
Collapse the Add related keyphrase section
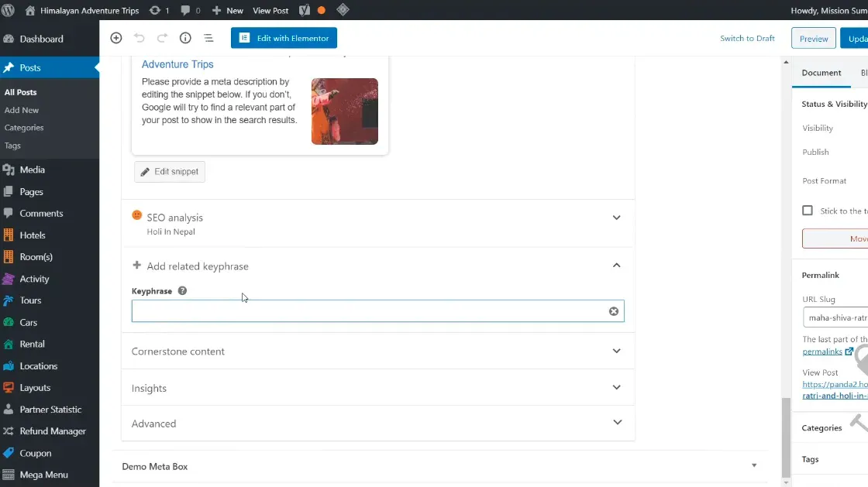pos(617,266)
